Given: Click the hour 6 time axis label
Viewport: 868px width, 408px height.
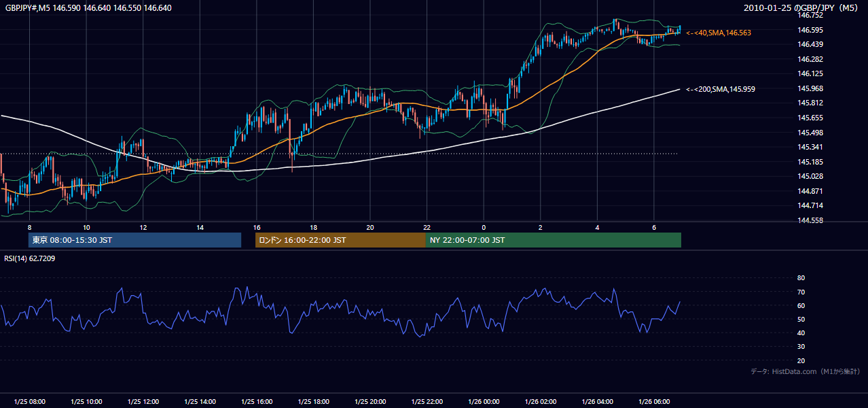Looking at the screenshot, I should point(654,227).
